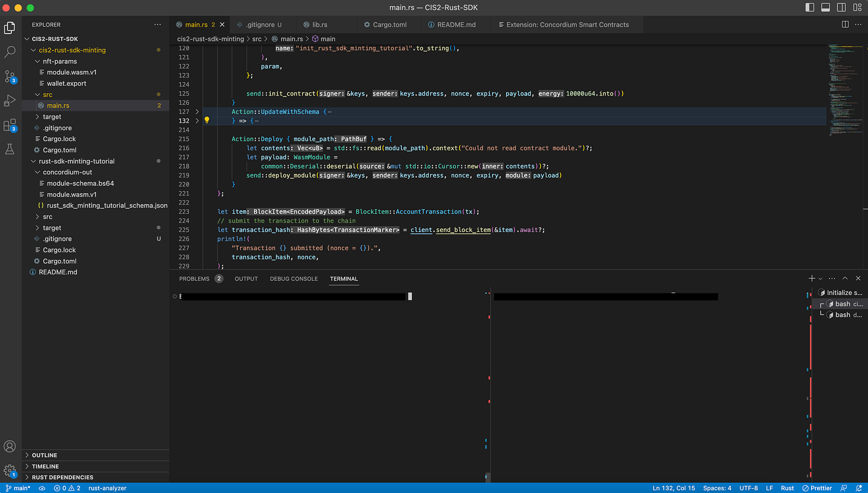The image size is (868, 493).
Task: Open editor more actions ellipsis
Action: (x=858, y=24)
